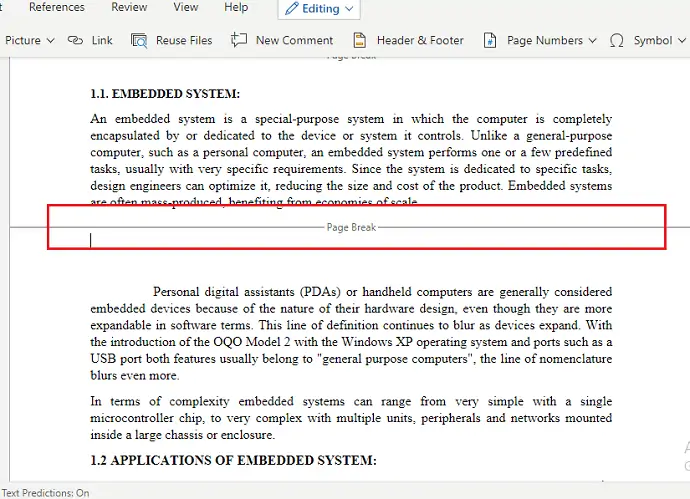Click the words 'inside a large chassis or enclosure.'

183,435
